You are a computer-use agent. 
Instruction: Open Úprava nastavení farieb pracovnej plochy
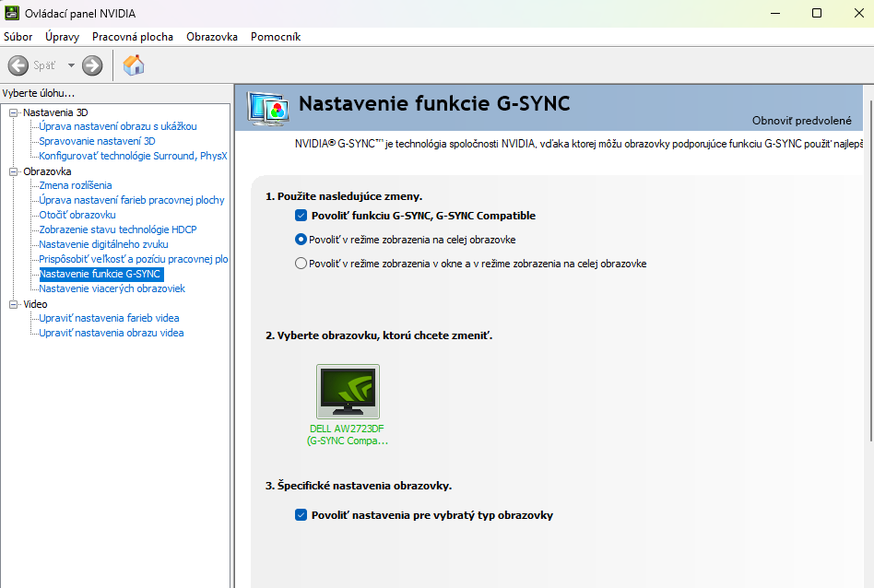tap(132, 200)
